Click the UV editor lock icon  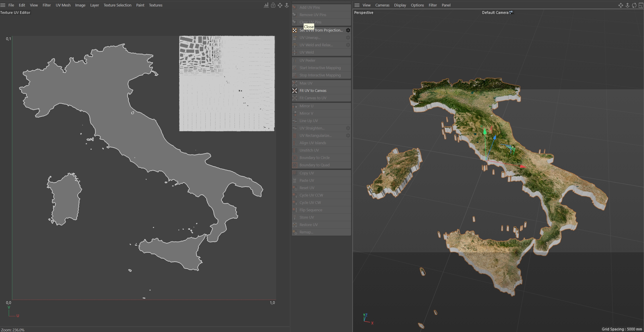273,5
